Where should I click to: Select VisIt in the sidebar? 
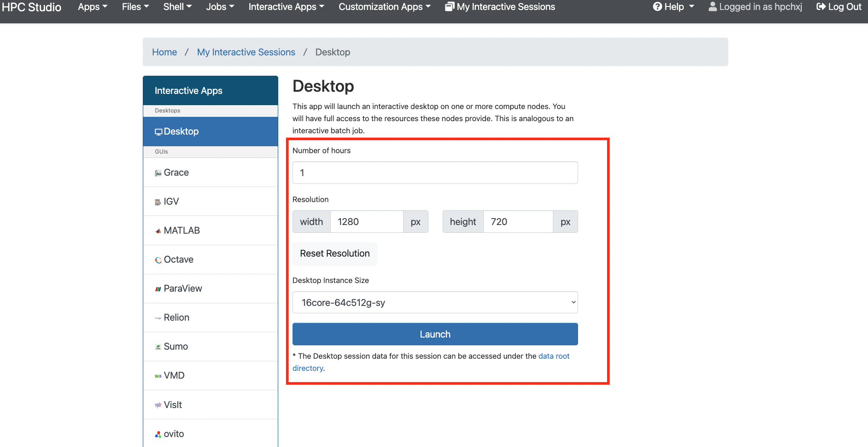coord(210,405)
